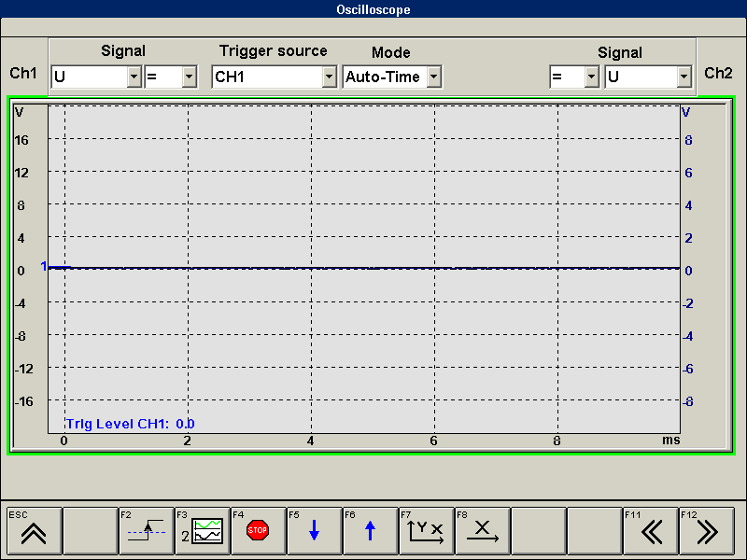This screenshot has height=560, width=747.
Task: Open the Ch2 coupling '=' dropdown
Action: [x=591, y=77]
